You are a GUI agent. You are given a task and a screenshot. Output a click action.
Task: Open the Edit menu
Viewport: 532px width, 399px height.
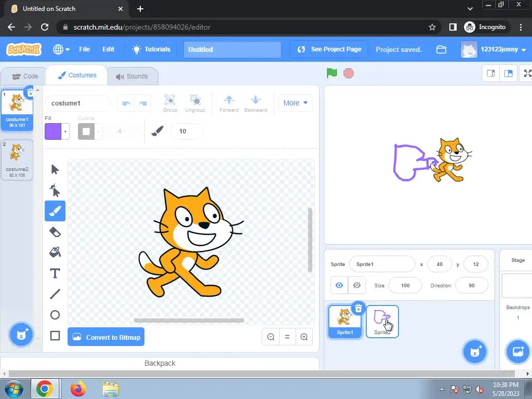pos(108,49)
